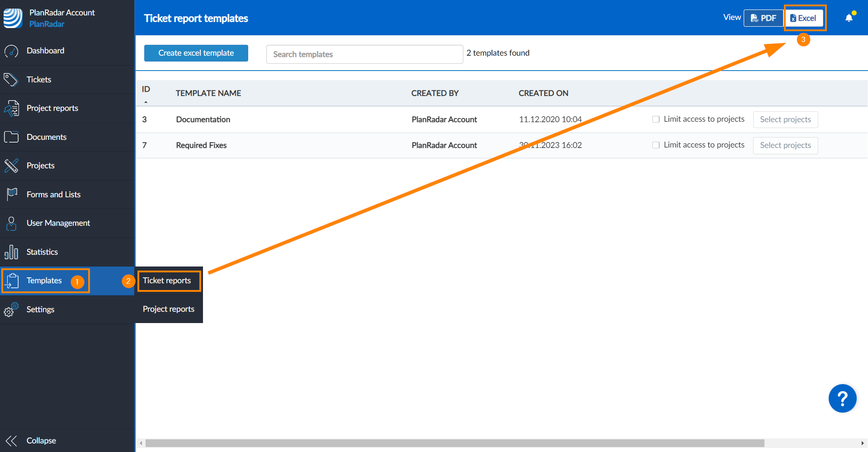This screenshot has width=868, height=452.
Task: Click the scrollbar right arrow
Action: (x=863, y=443)
